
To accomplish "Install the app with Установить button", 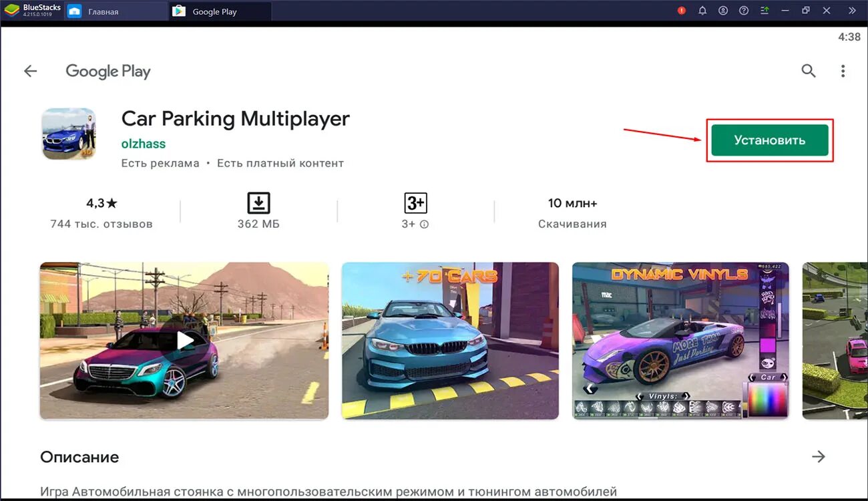I will pyautogui.click(x=770, y=140).
